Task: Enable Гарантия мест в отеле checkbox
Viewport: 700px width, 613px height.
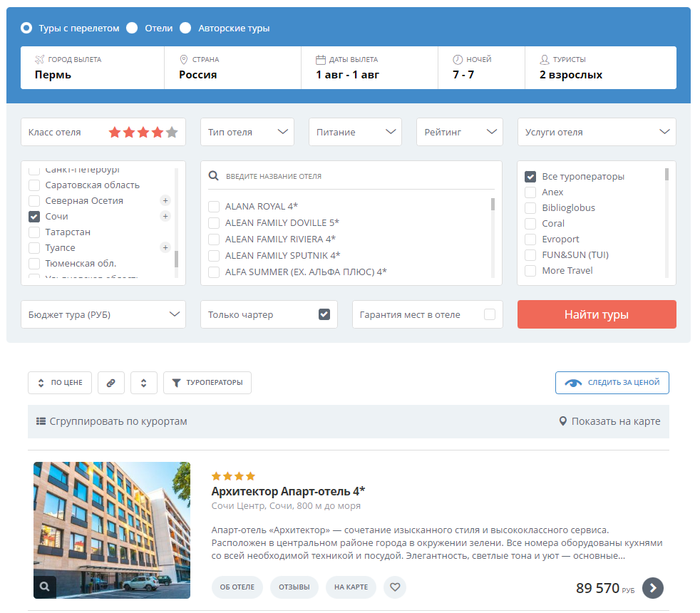Action: point(489,314)
